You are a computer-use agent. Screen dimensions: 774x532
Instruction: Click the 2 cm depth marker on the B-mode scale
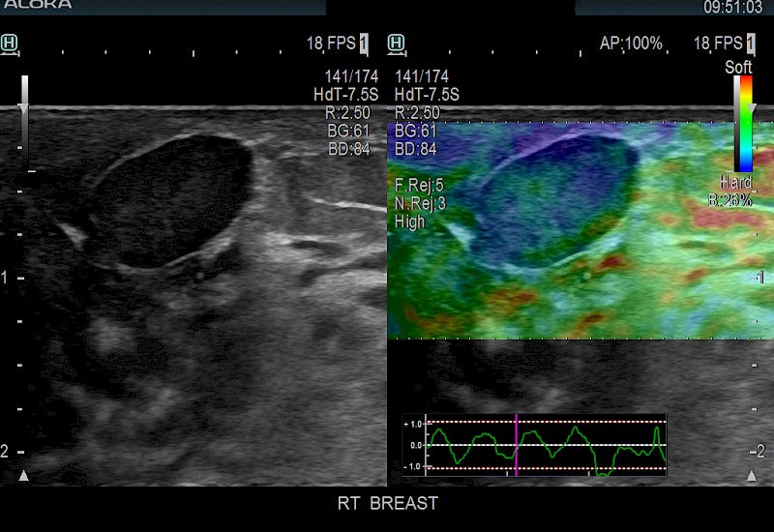(x=5, y=451)
